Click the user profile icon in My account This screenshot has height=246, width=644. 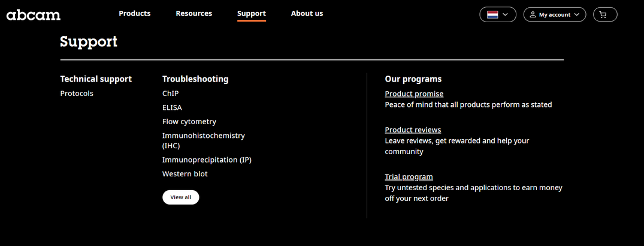533,15
